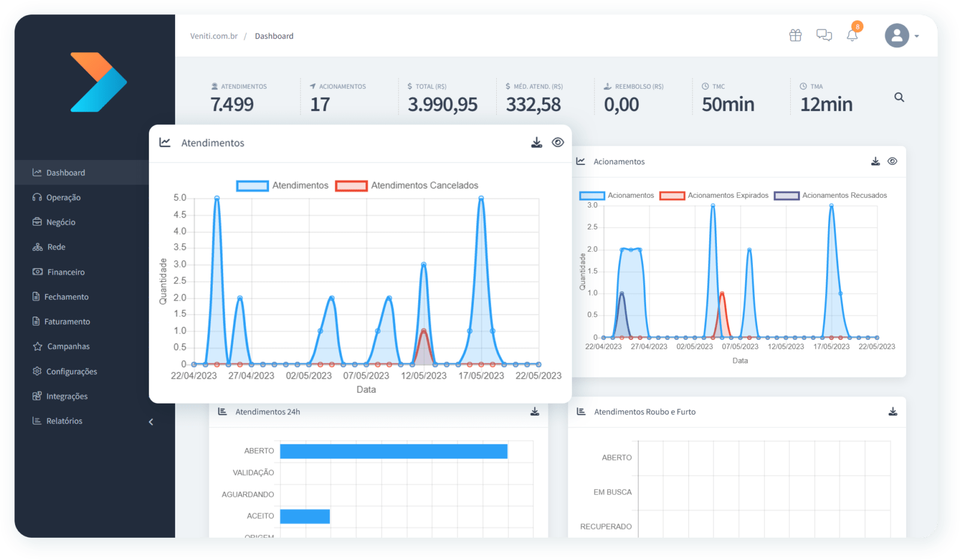Download the Atendimentos chart
Viewport: 960px width, 560px height.
536,143
